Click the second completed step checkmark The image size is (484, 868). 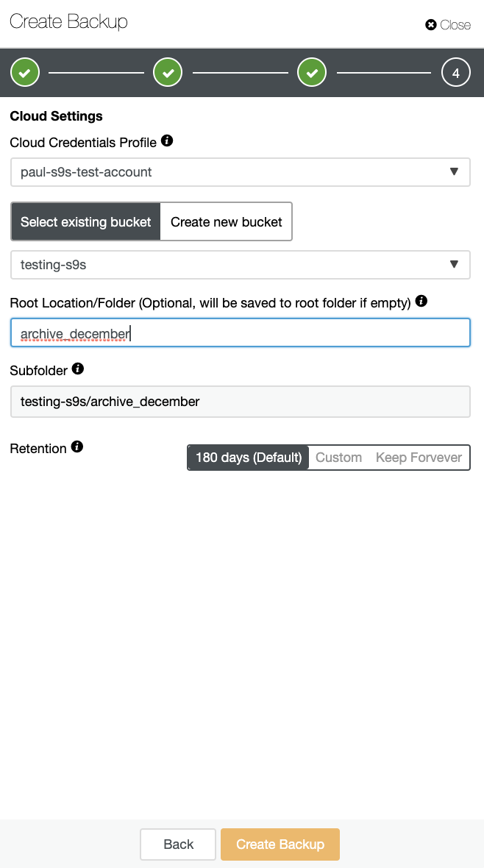point(168,73)
